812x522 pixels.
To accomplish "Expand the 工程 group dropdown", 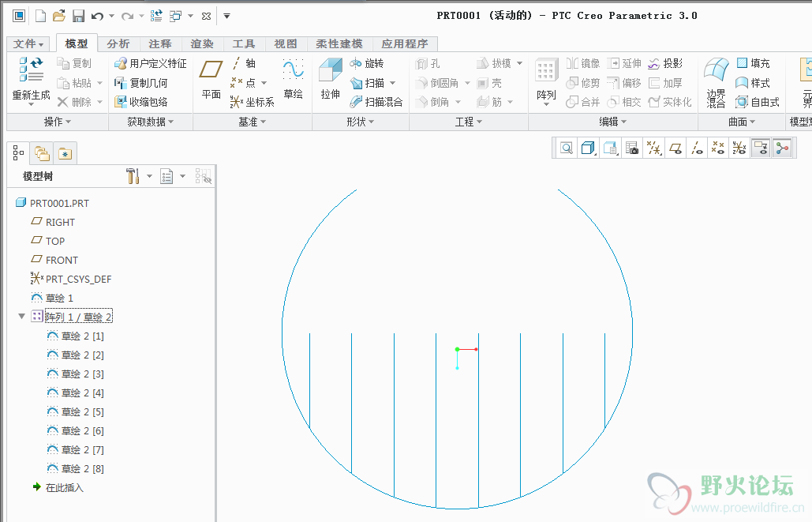I will pos(469,122).
